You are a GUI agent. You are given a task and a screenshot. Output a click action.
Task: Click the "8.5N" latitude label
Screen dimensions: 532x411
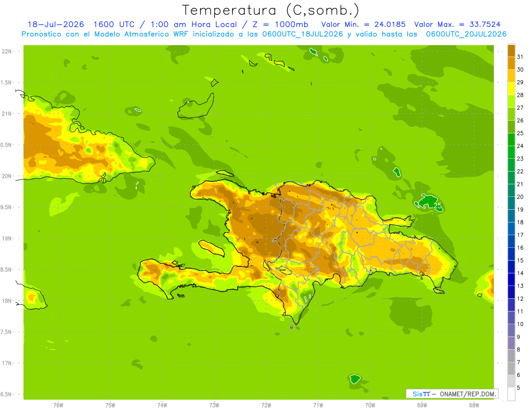click(6, 270)
